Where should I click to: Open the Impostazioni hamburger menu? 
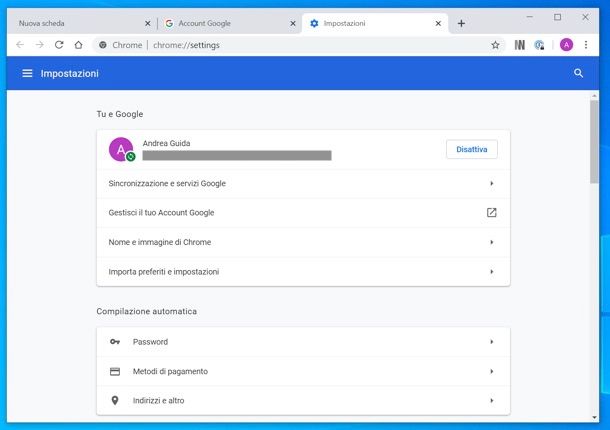[27, 73]
